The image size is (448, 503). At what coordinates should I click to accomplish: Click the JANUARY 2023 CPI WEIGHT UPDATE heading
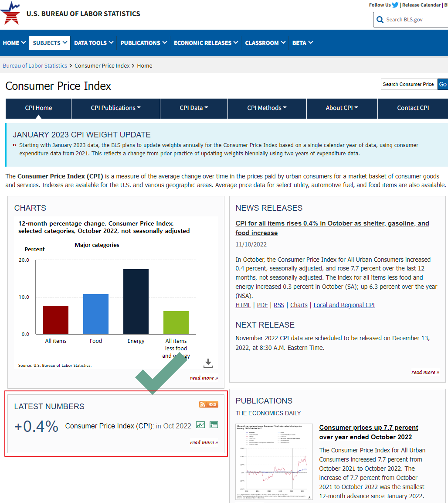(82, 135)
